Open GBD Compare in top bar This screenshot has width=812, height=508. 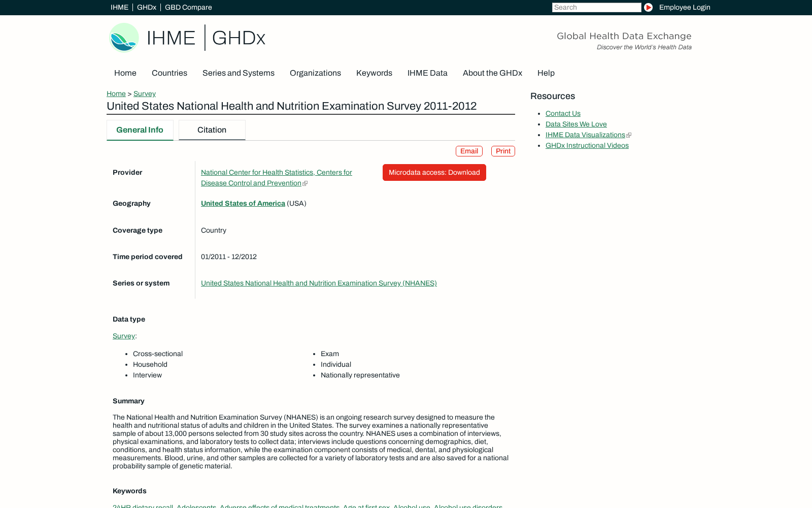click(x=188, y=7)
